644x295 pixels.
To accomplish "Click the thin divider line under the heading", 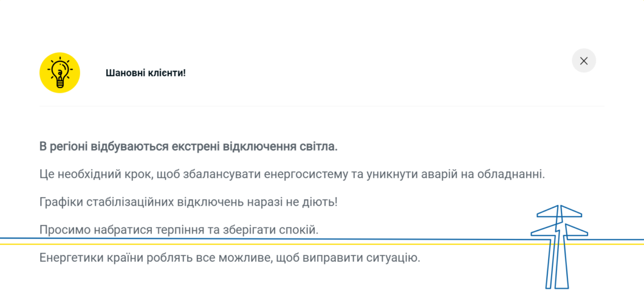I will pos(322,106).
